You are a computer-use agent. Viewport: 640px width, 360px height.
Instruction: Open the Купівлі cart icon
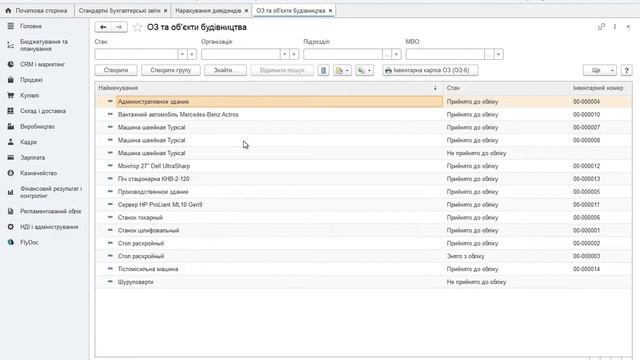coord(11,96)
